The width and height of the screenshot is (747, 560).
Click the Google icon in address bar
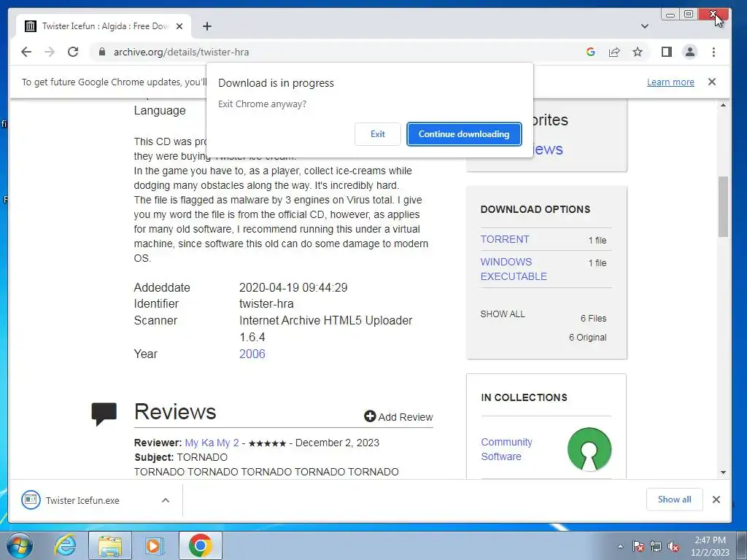pos(591,52)
